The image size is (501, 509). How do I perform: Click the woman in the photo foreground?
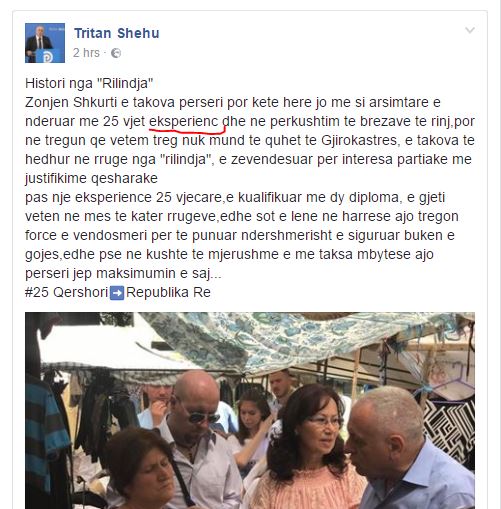140,470
